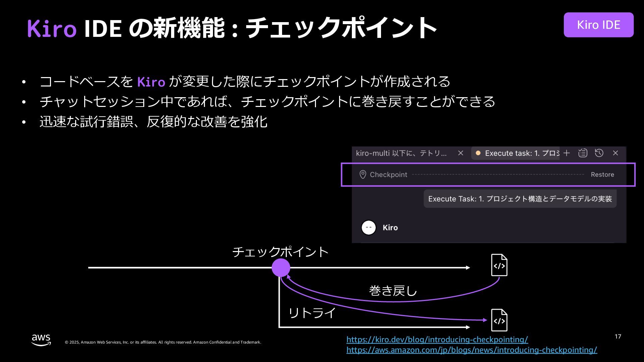The width and height of the screenshot is (644, 362).
Task: Click the purple Kiro IDE badge
Action: [x=598, y=25]
